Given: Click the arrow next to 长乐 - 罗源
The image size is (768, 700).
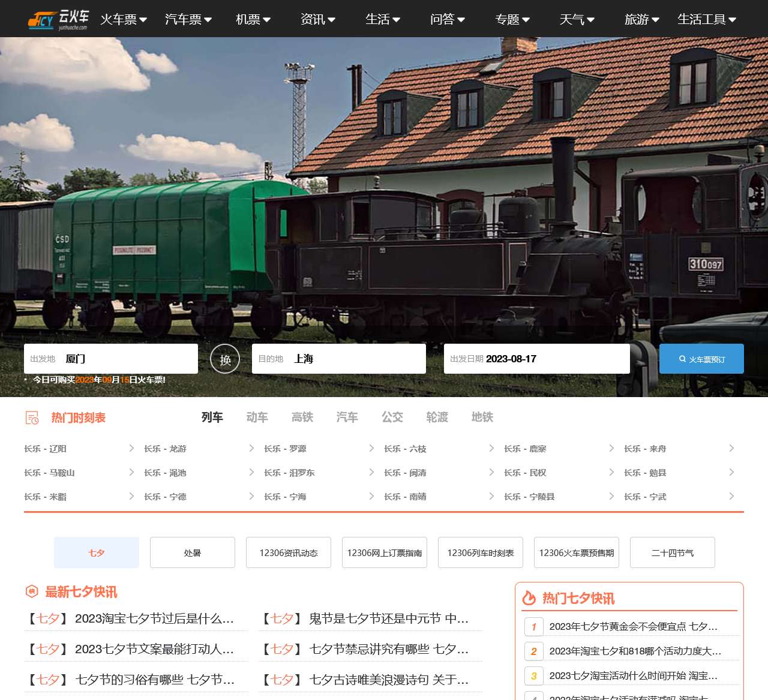Looking at the screenshot, I should pos(371,448).
